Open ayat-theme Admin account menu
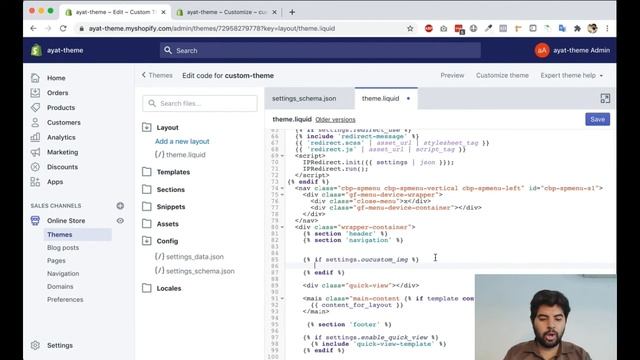The width and height of the screenshot is (640, 360). 572,50
